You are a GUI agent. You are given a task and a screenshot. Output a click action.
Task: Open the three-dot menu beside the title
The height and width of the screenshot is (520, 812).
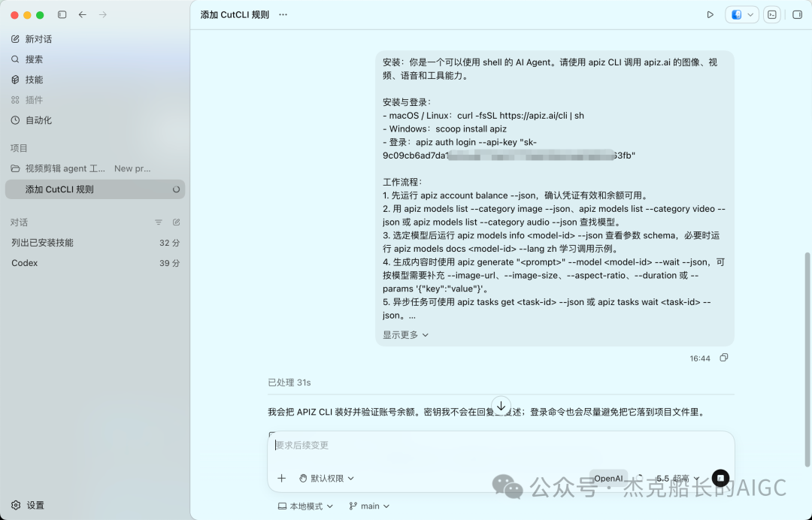pyautogui.click(x=283, y=14)
